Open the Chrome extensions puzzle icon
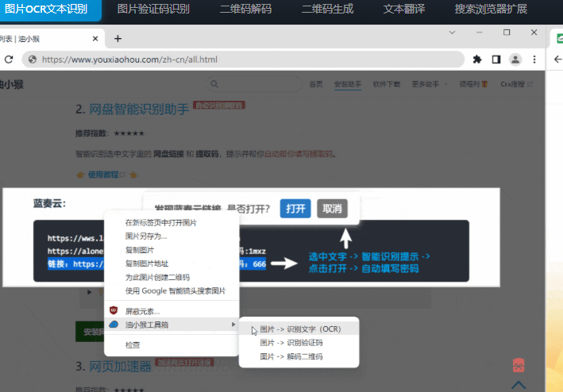The width and height of the screenshot is (563, 392). [477, 60]
